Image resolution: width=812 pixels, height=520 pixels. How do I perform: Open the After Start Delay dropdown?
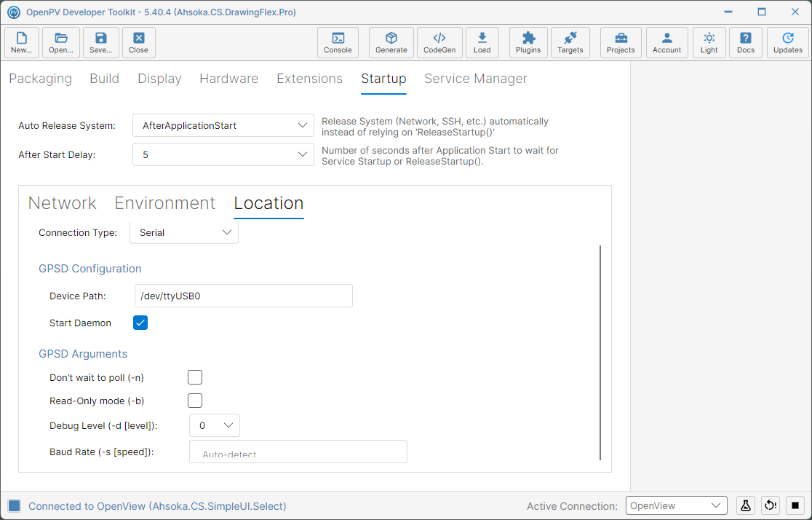pos(223,154)
